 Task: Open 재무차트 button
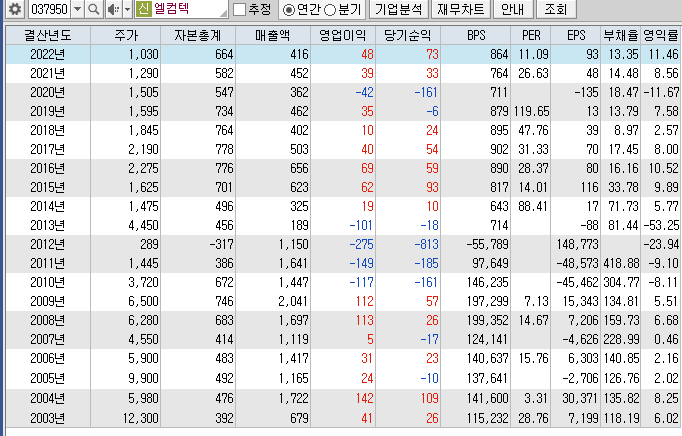click(x=461, y=9)
